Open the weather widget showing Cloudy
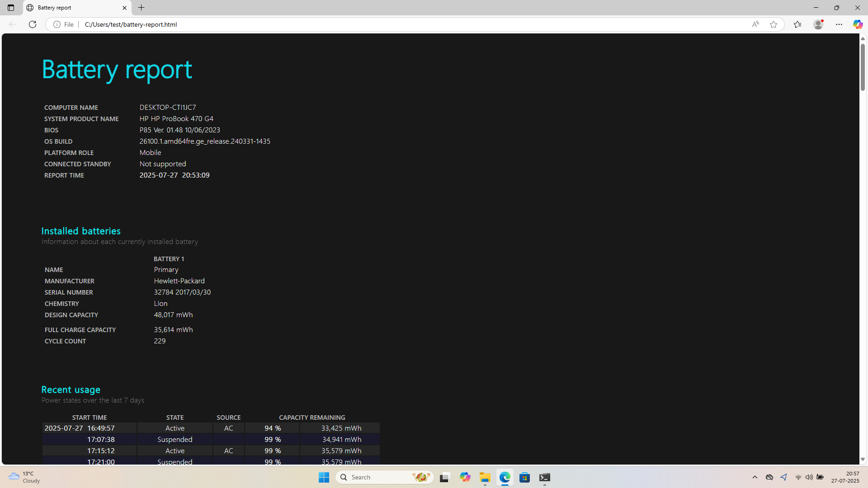This screenshot has width=868, height=488. point(25,477)
